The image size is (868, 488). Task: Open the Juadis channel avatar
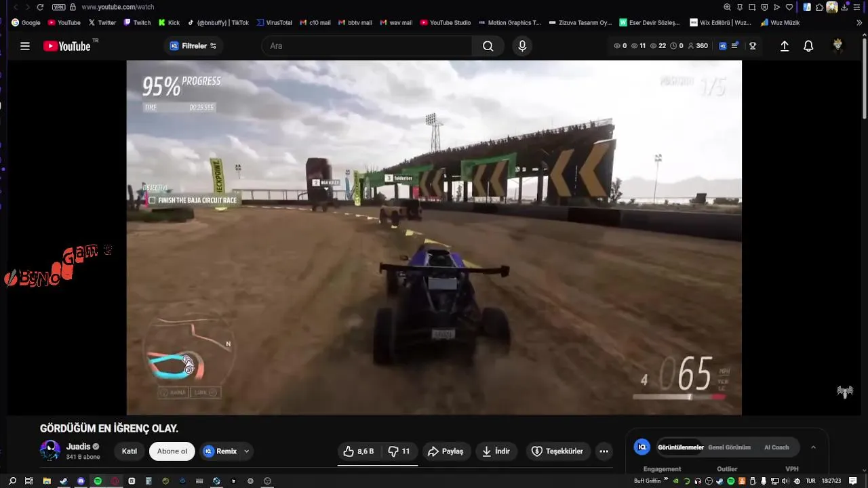click(50, 451)
